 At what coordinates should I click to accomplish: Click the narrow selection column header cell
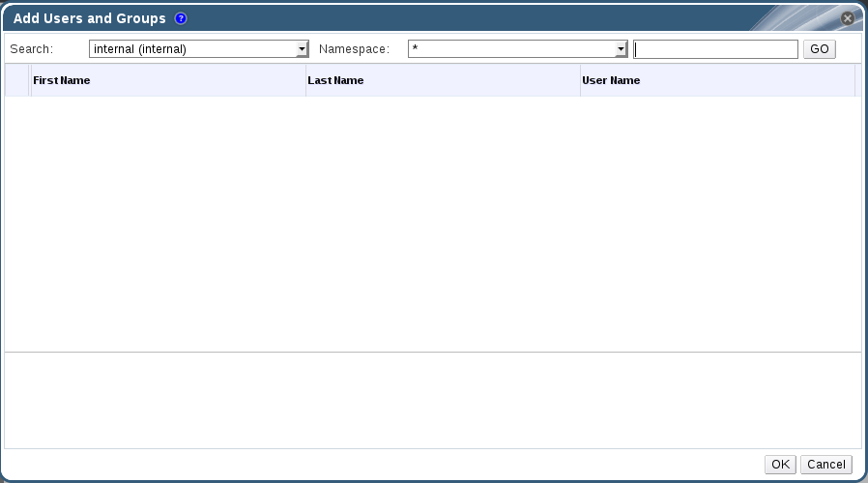[x=17, y=80]
